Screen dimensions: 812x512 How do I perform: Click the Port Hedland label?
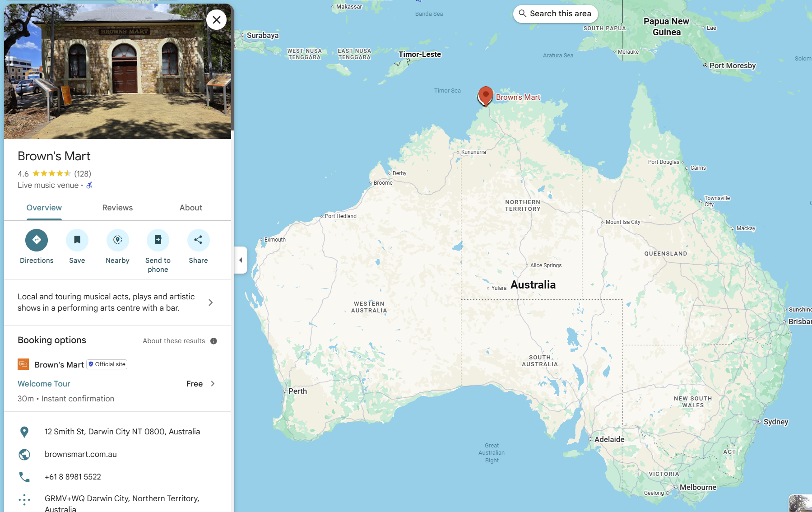[x=340, y=216]
